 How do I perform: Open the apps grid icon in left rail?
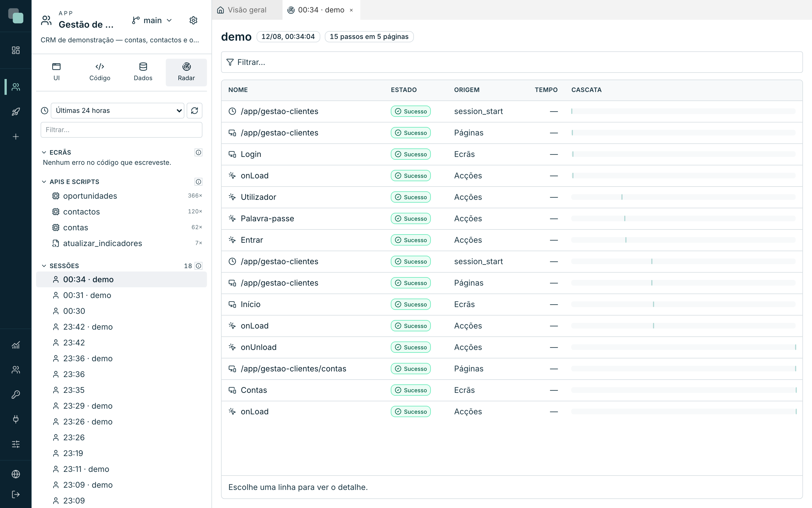pyautogui.click(x=16, y=51)
